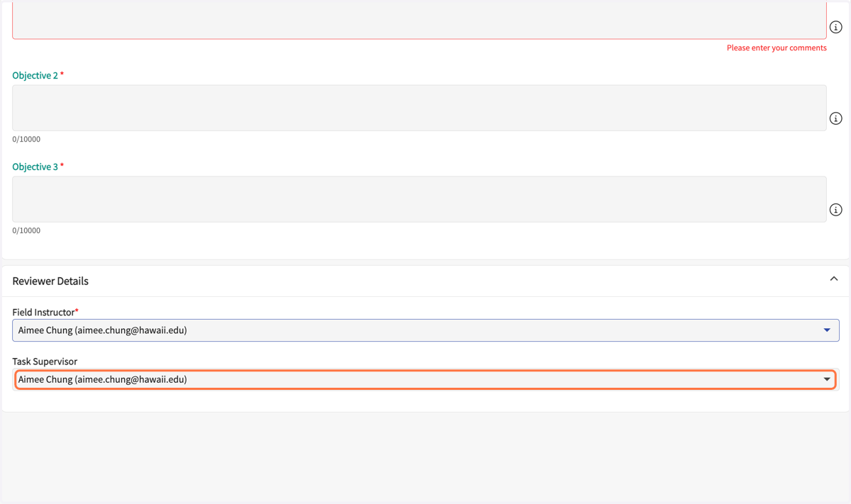The image size is (851, 504).
Task: Click the Task Supervisor label
Action: click(45, 362)
